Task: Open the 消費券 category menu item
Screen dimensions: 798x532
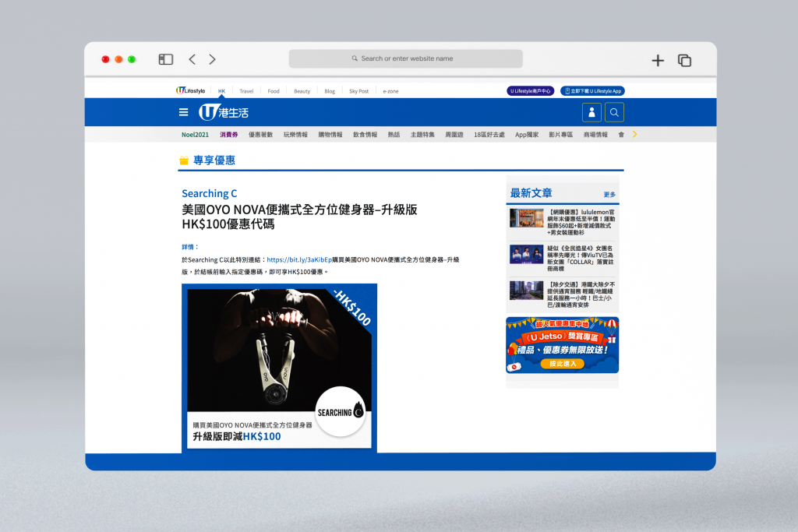Action: tap(228, 135)
